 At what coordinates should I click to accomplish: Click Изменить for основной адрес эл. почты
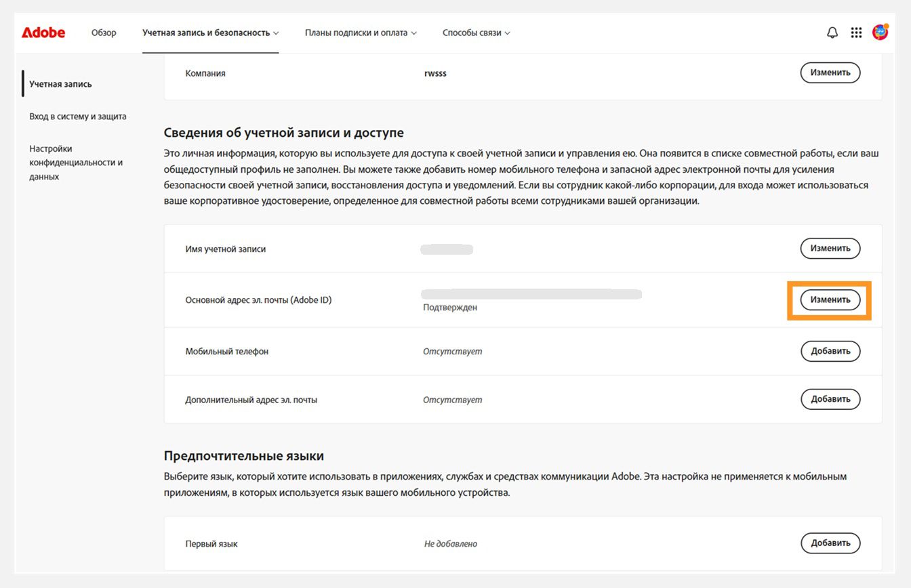click(x=830, y=299)
